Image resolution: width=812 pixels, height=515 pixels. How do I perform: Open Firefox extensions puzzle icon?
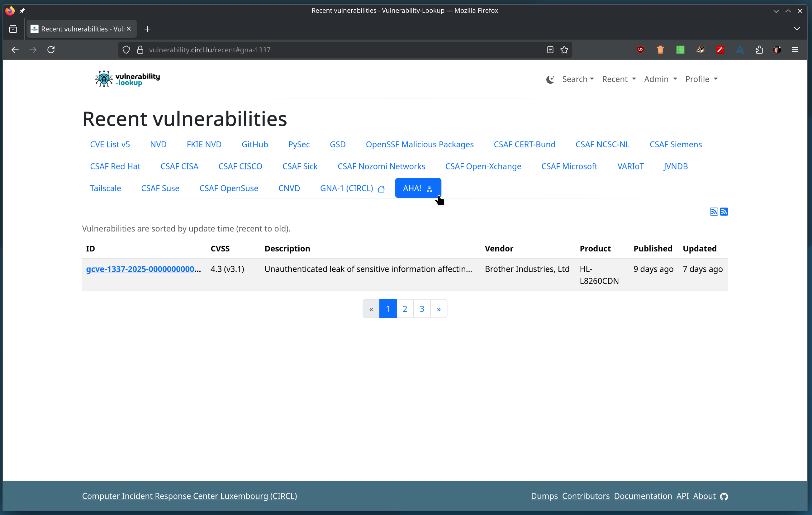coord(759,50)
